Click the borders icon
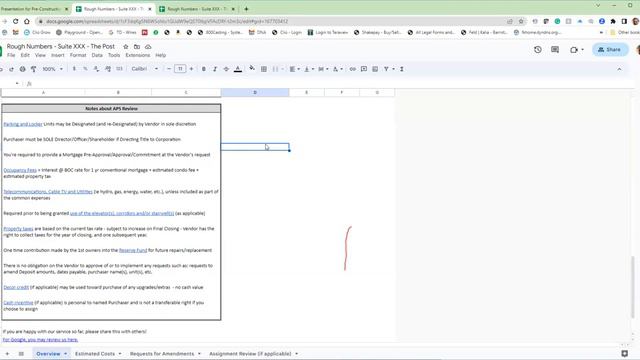 point(264,69)
